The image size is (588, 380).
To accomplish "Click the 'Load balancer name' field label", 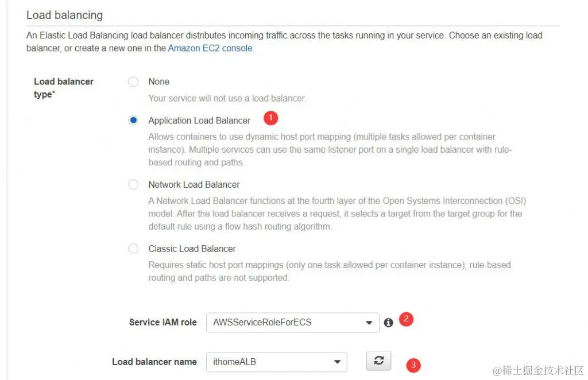I will coord(154,362).
